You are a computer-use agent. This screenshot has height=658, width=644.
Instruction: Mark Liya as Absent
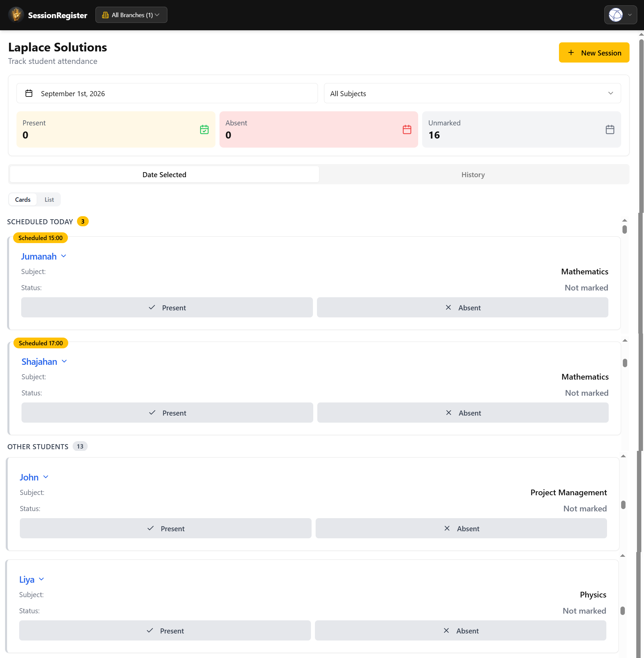pyautogui.click(x=460, y=631)
